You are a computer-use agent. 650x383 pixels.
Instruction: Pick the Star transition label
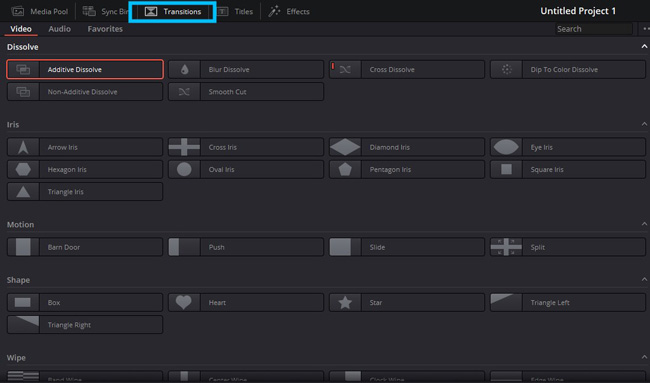(x=376, y=303)
